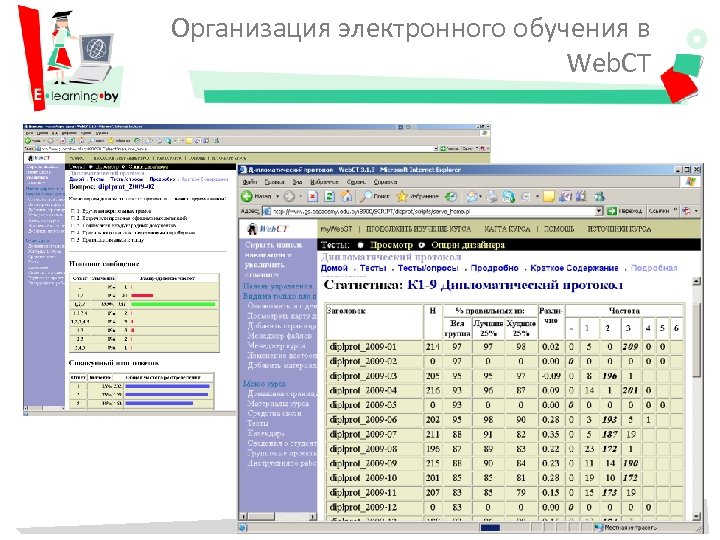Image resolution: width=720 pixels, height=540 pixels.
Task: Check the last answer option in the back window
Action: (x=73, y=240)
